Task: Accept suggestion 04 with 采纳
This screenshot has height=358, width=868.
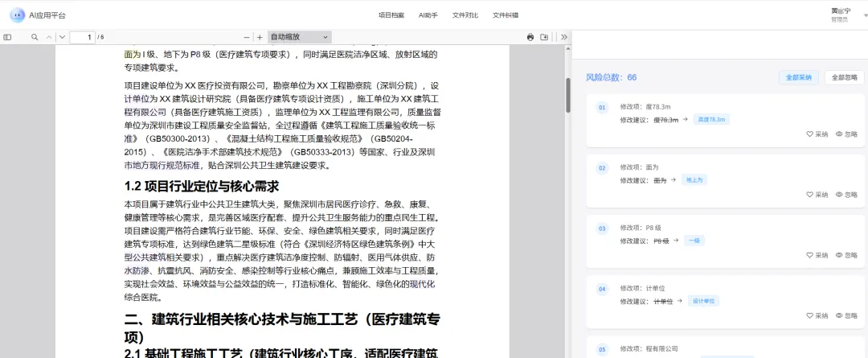Action: [x=817, y=315]
